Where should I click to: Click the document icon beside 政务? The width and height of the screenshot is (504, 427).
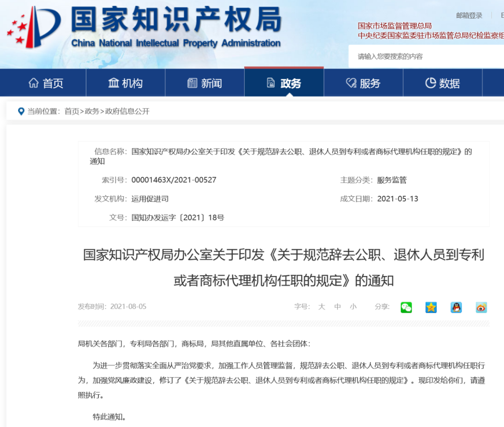271,83
